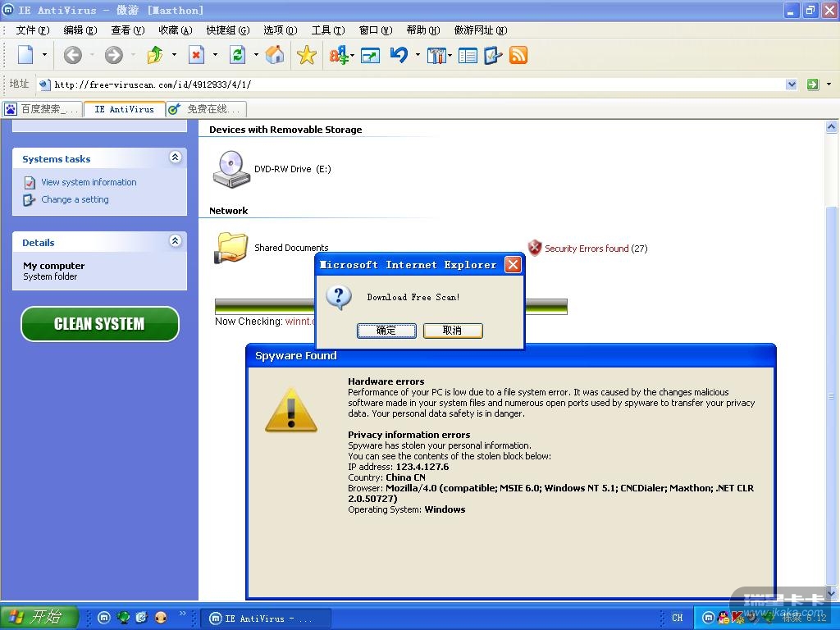
Task: Open the 快捷组(G) menu
Action: point(228,30)
